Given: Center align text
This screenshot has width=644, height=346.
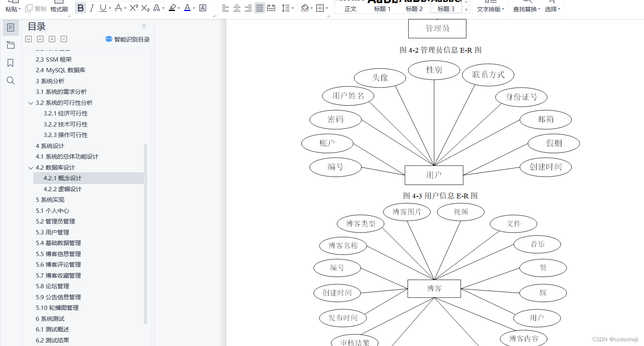Looking at the screenshot, I should (x=237, y=8).
